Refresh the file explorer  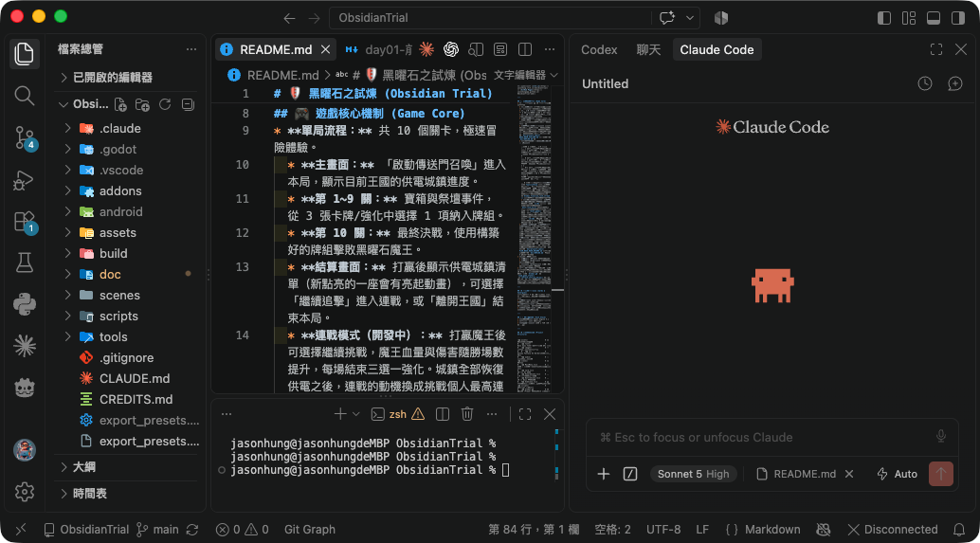click(165, 104)
